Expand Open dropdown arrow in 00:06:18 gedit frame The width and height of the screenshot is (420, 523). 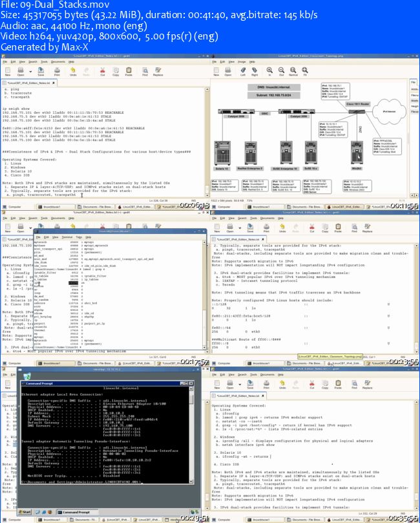coord(30,71)
